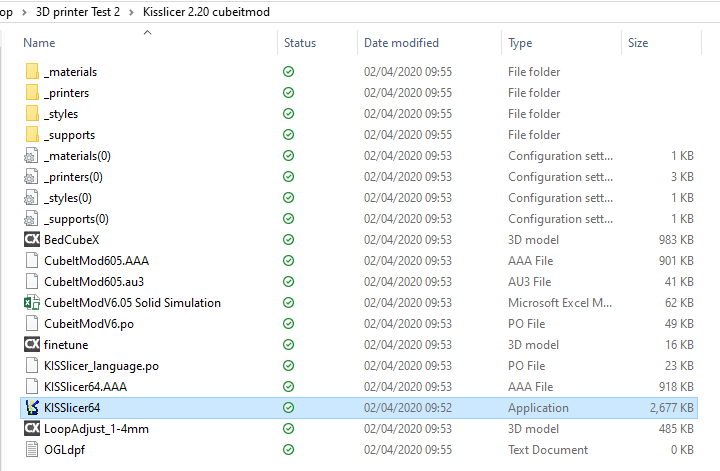Select the KISSlicer64.AAA file name
Screen dimensions: 720x471
pos(85,387)
